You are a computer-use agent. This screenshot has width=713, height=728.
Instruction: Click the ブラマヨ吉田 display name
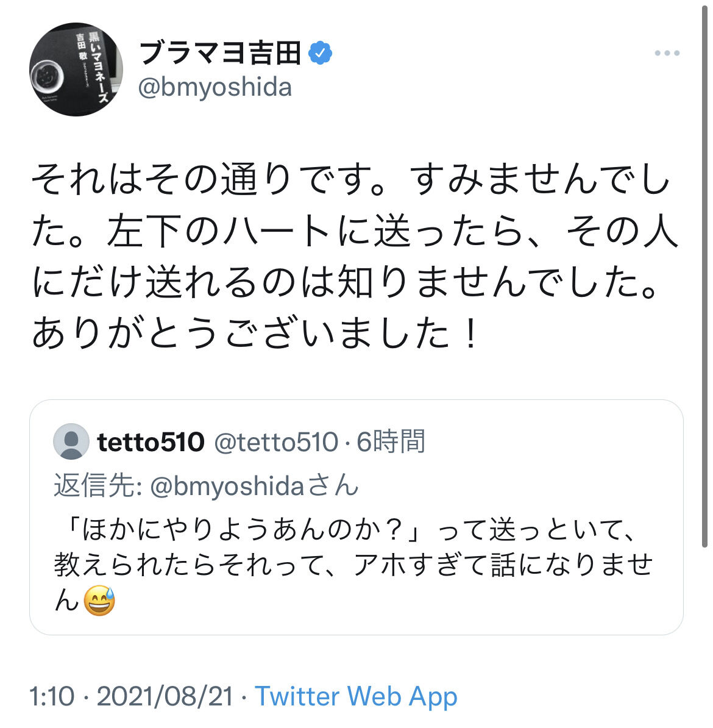pyautogui.click(x=221, y=54)
